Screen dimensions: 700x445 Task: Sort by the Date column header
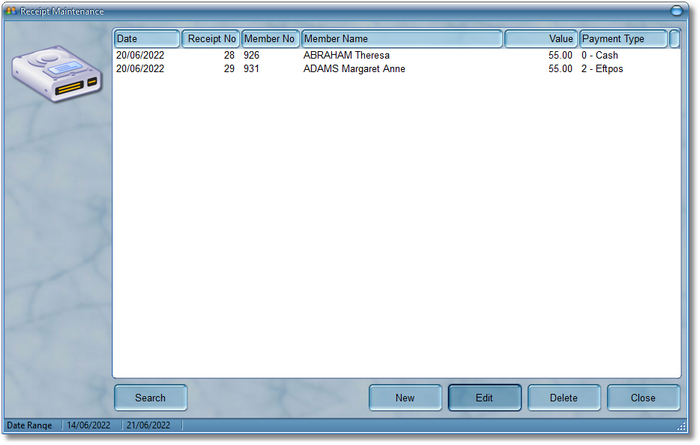click(146, 39)
